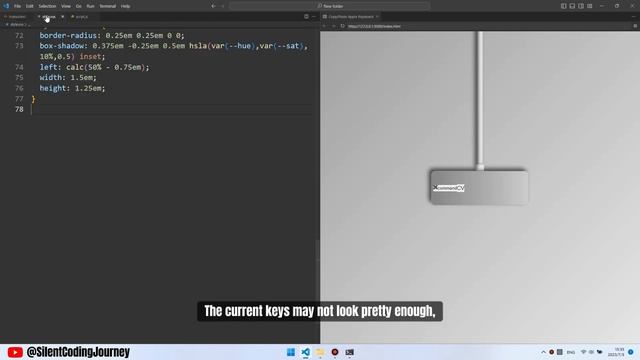Open the Help menu

125,6
